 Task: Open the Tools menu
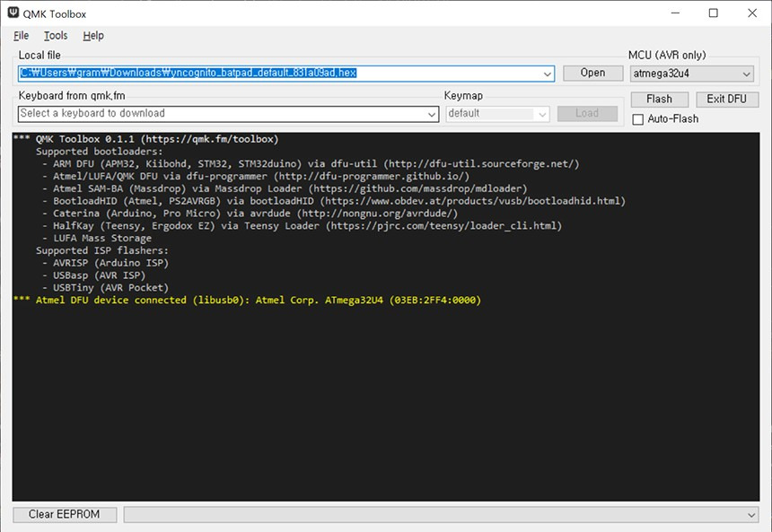pos(56,35)
